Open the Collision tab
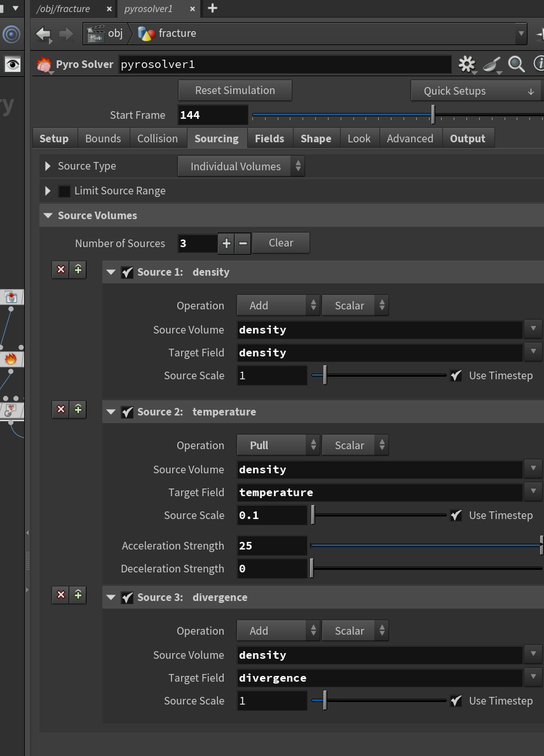The width and height of the screenshot is (544, 756). (x=157, y=138)
